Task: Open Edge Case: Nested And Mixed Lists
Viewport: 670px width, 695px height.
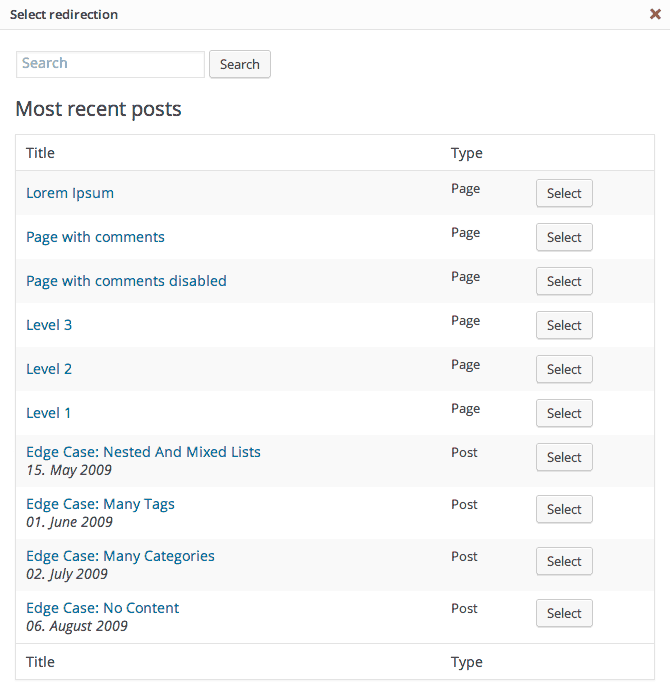Action: click(143, 452)
